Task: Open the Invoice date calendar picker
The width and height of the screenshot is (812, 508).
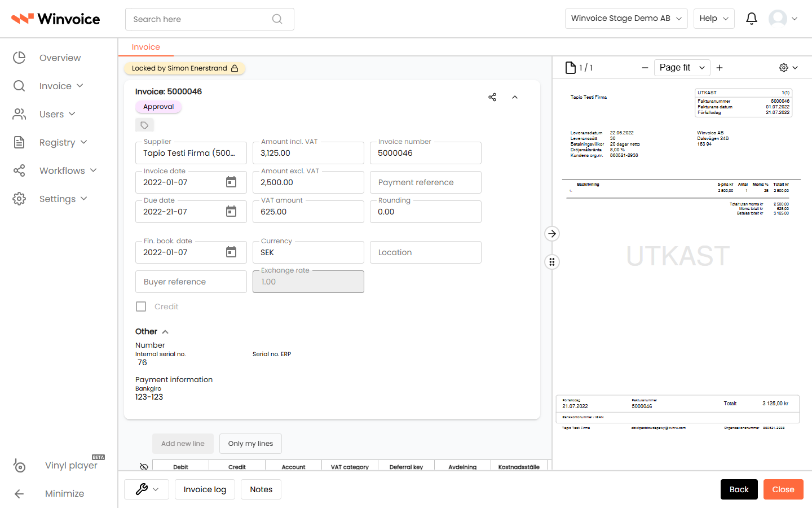Action: [x=231, y=182]
